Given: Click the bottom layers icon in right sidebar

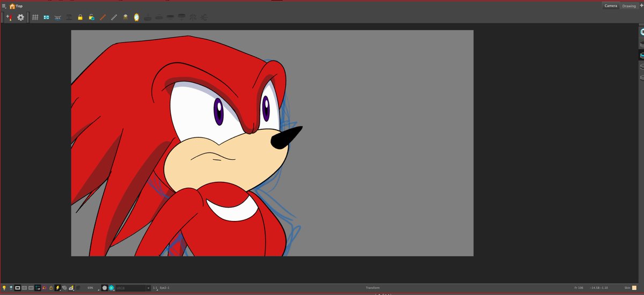Looking at the screenshot, I should pos(642,77).
